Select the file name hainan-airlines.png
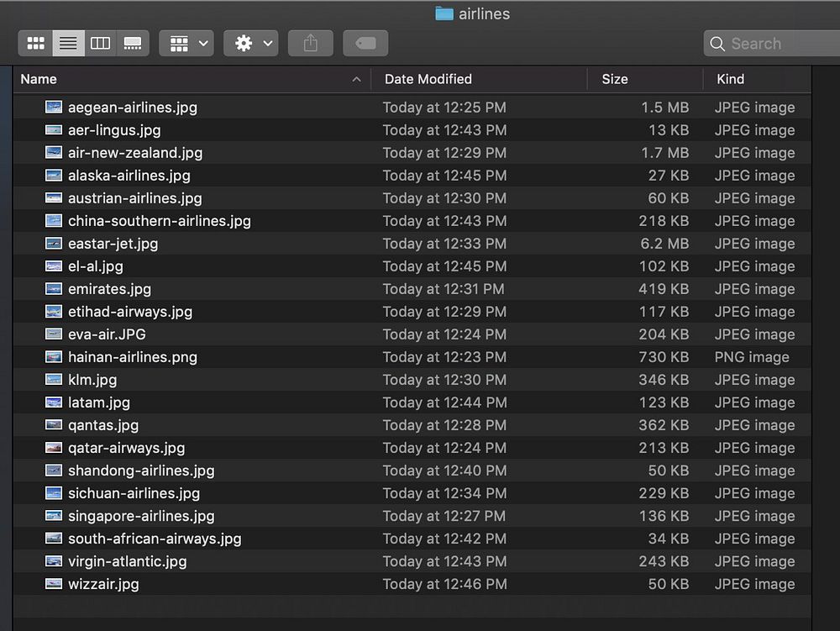Screen dimensions: 840x631 point(133,357)
